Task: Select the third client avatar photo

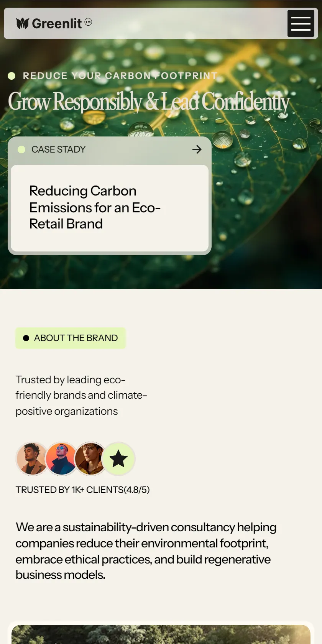Action: [x=90, y=458]
